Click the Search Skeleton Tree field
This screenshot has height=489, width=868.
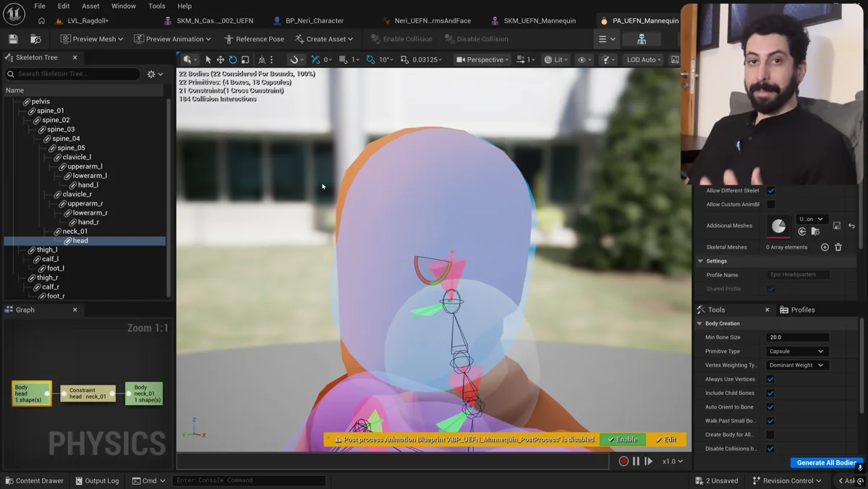[72, 74]
